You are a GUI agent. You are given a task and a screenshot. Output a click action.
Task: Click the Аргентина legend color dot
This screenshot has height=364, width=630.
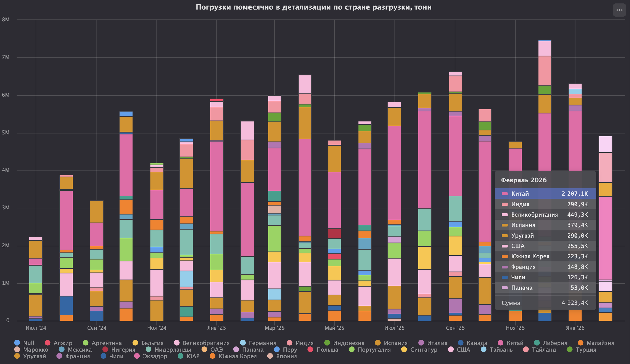[x=86, y=343]
